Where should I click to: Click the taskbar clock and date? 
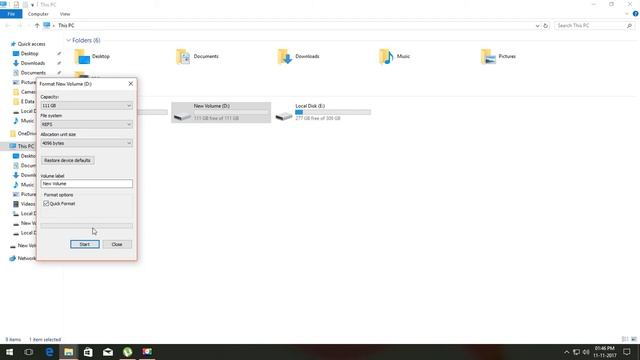[604, 352]
